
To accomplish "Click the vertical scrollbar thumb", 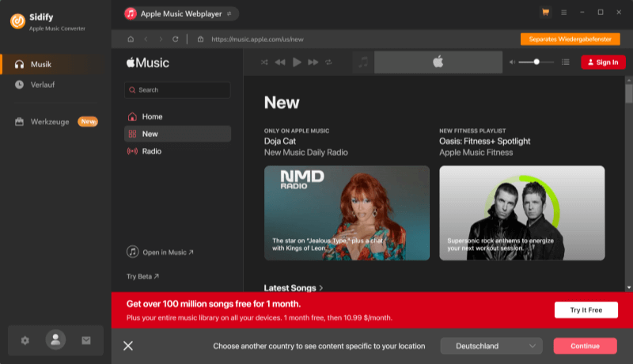I will pyautogui.click(x=628, y=93).
